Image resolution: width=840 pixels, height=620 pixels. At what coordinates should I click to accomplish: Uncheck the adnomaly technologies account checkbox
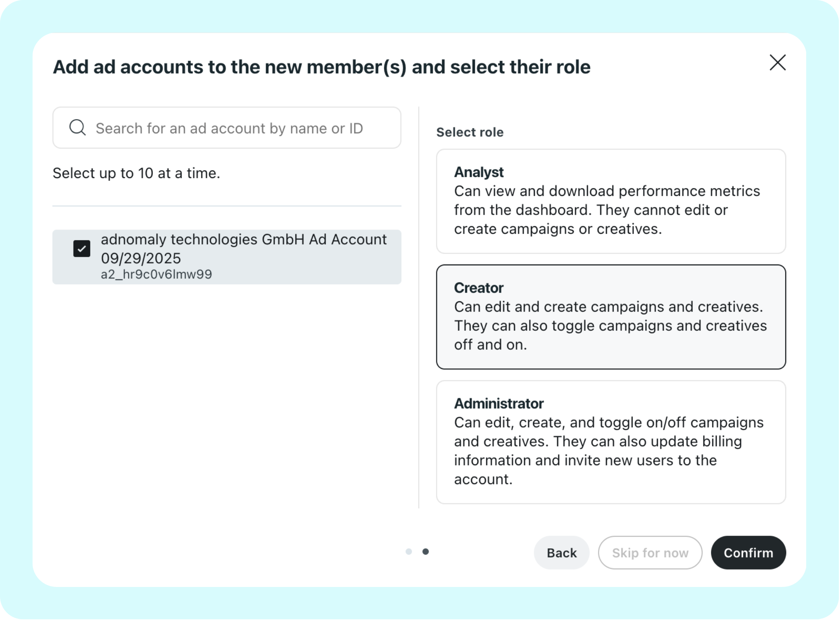[x=82, y=249]
